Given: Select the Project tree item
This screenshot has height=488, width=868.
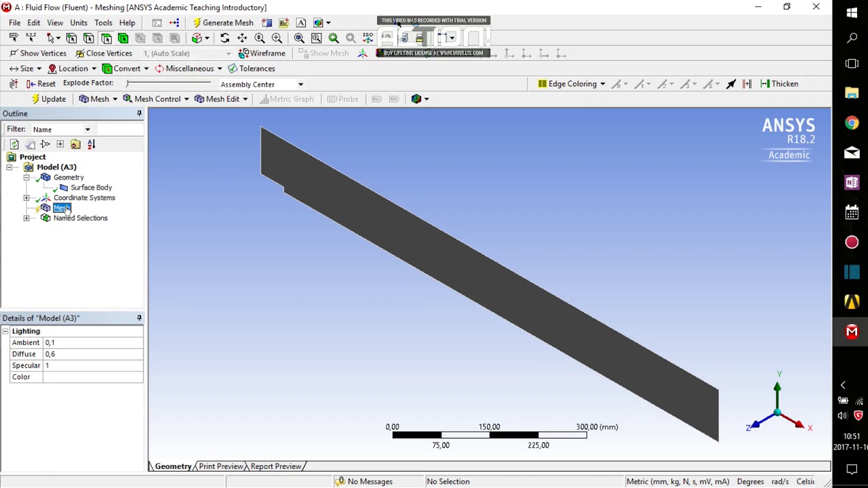Looking at the screenshot, I should (x=33, y=157).
